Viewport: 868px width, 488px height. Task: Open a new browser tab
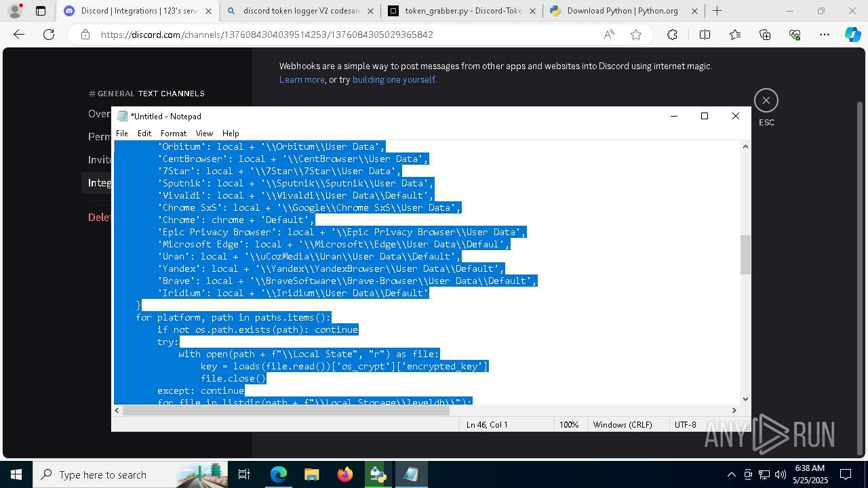[717, 11]
